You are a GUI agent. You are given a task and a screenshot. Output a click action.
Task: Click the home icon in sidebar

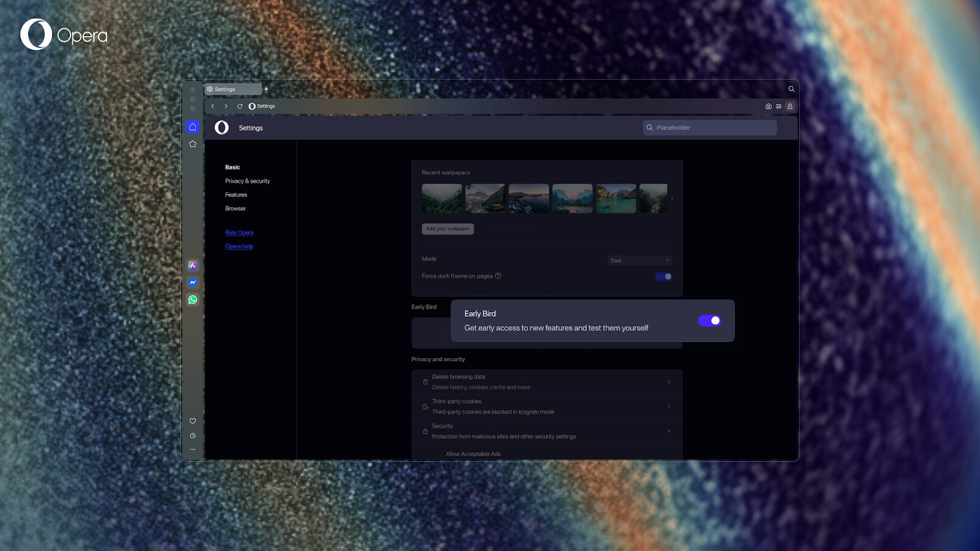click(193, 127)
